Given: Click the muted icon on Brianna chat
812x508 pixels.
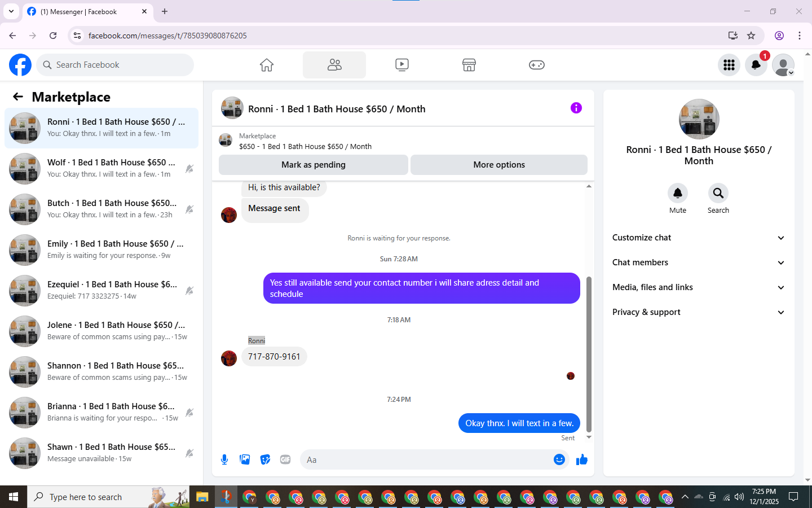Looking at the screenshot, I should pos(189,413).
